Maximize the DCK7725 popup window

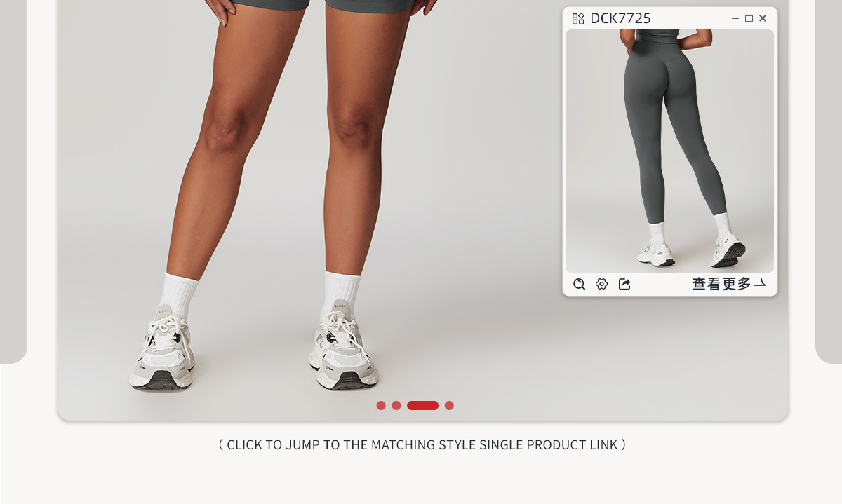(x=749, y=18)
